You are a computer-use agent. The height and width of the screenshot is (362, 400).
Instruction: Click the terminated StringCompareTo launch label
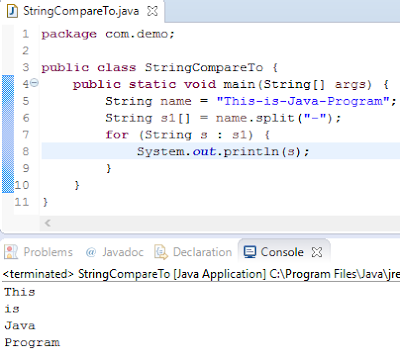point(201,274)
